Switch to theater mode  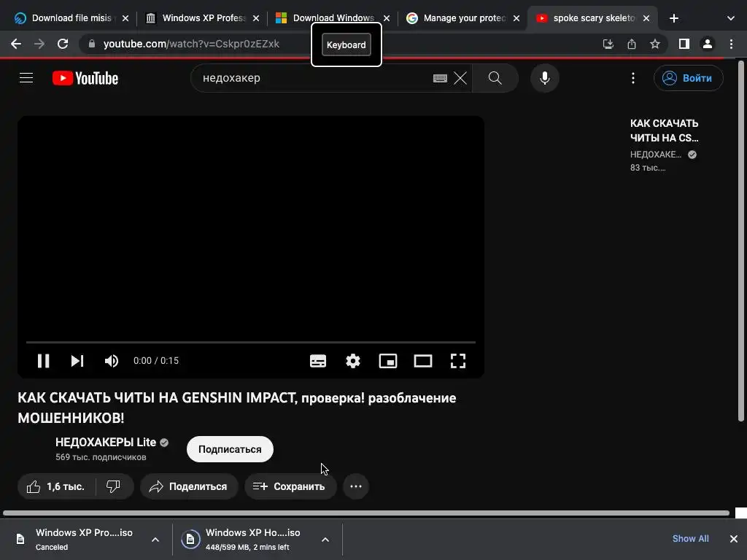[423, 361]
